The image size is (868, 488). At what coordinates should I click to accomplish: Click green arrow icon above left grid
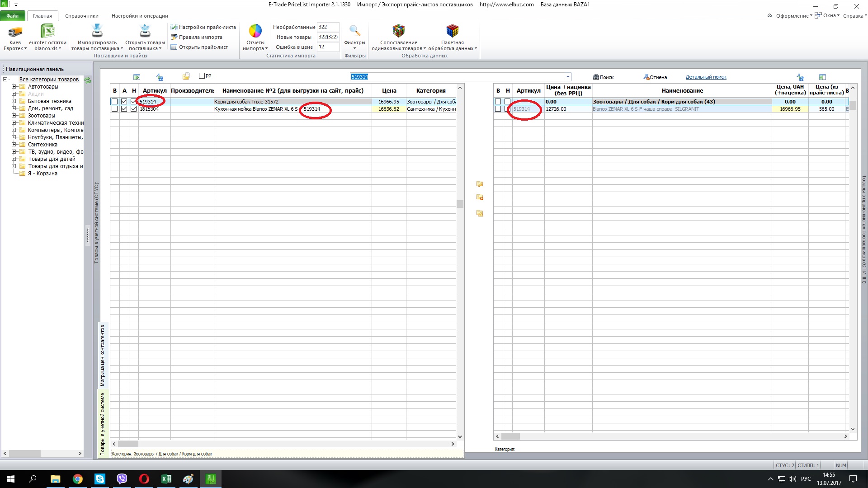(x=137, y=77)
